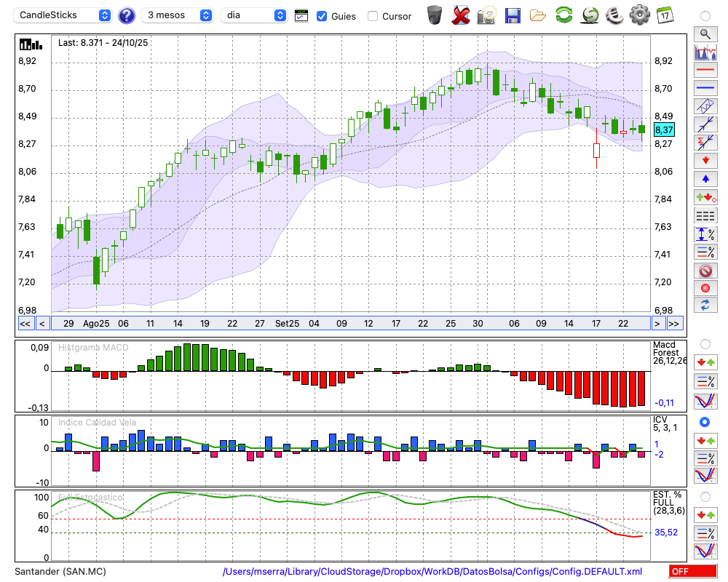Image resolution: width=728 pixels, height=582 pixels.
Task: Click the blue up arrow marker tool
Action: (x=705, y=179)
